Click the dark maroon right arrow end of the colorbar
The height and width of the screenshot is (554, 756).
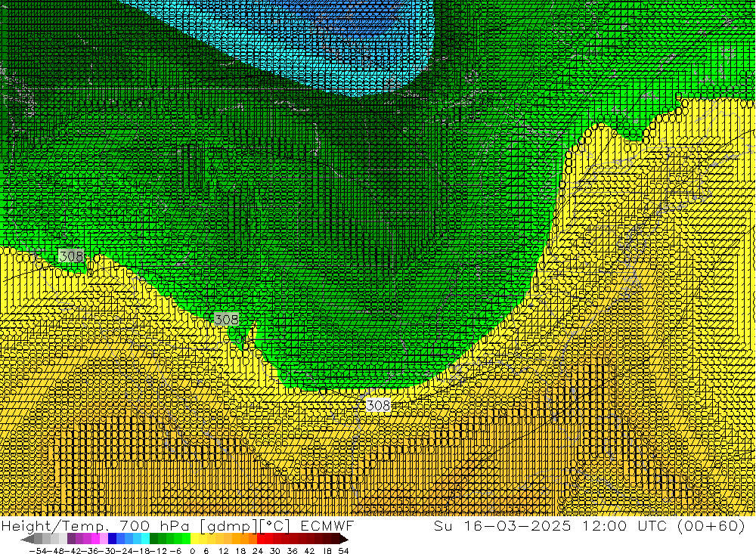click(344, 539)
